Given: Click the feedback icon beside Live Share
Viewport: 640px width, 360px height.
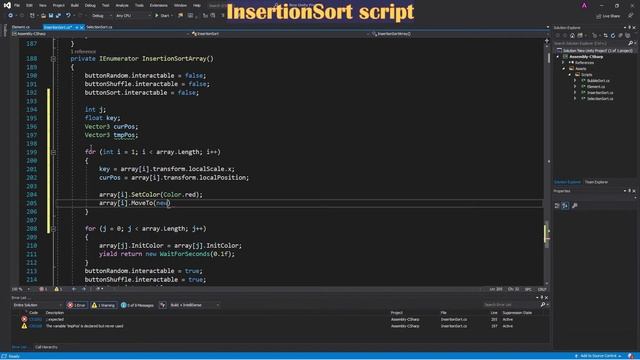Looking at the screenshot, I should [x=631, y=16].
